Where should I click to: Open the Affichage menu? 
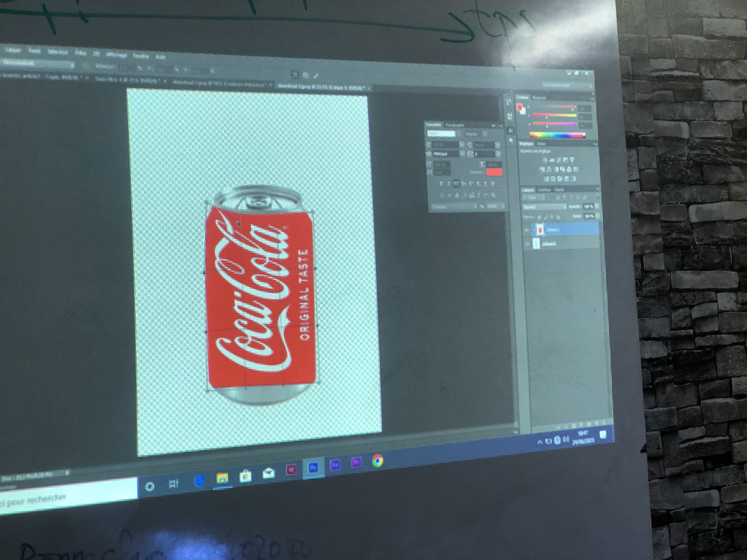[x=116, y=55]
